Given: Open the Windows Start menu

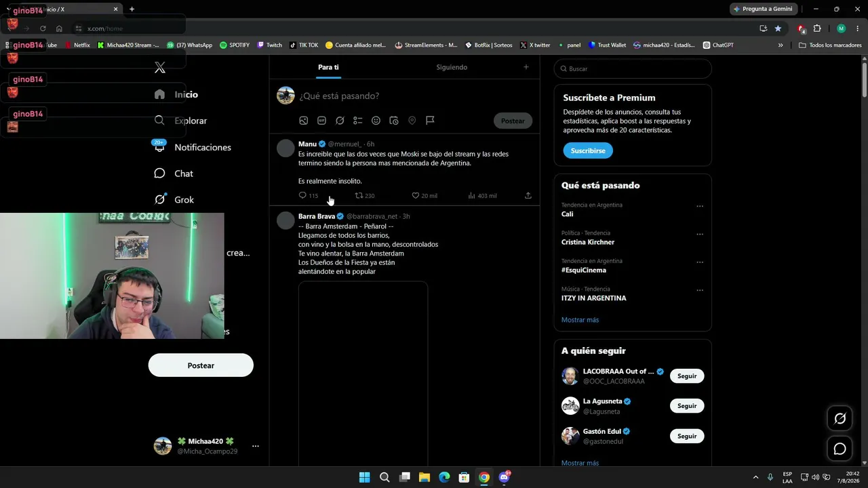Looking at the screenshot, I should pyautogui.click(x=364, y=477).
